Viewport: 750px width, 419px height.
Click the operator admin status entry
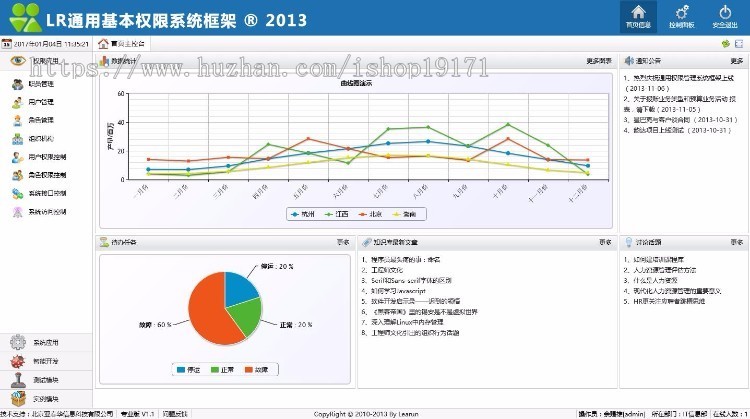pos(611,414)
